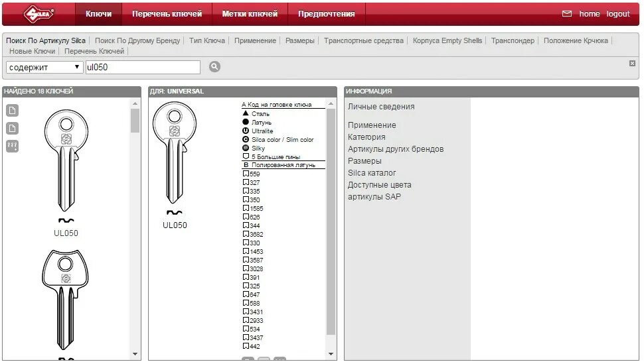Click the home link
This screenshot has height=362, width=644.
tap(590, 14)
